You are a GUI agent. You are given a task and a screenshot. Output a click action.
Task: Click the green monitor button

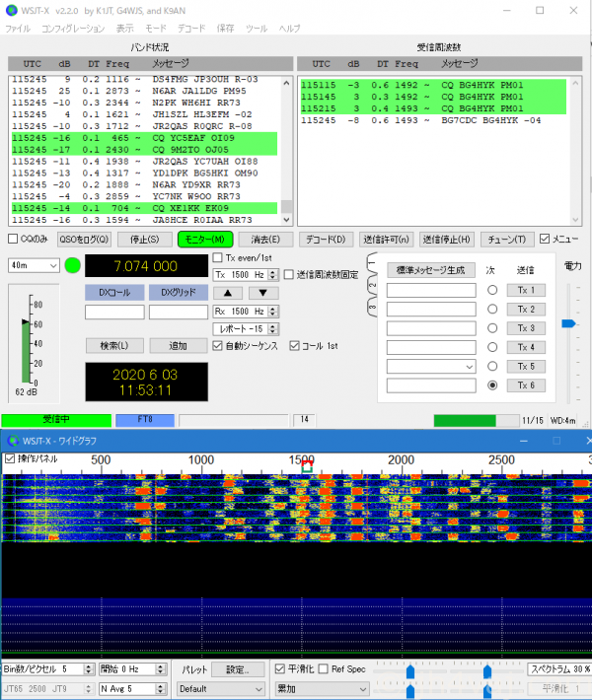(204, 239)
